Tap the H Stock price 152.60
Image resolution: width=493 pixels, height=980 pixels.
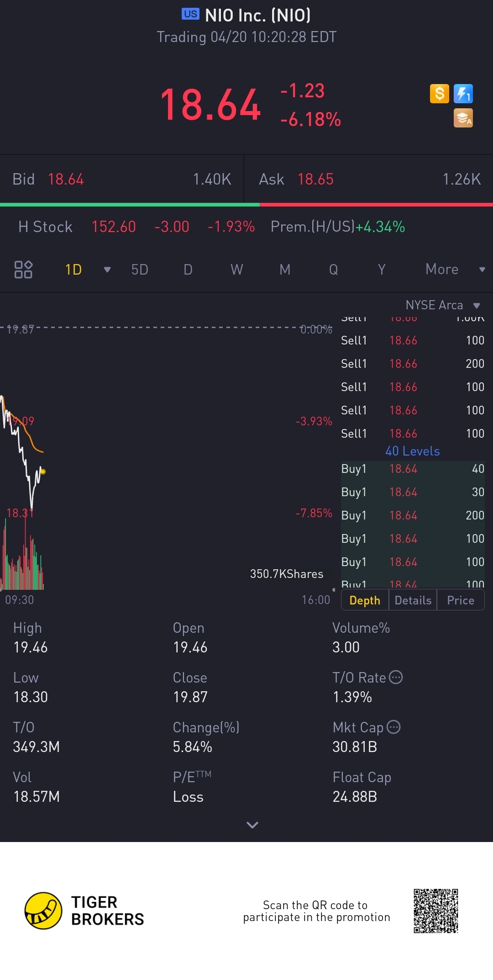(x=114, y=227)
